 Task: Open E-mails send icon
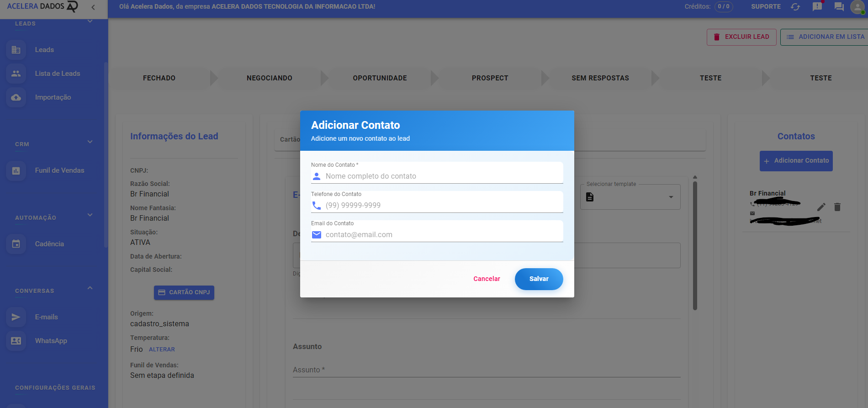[x=16, y=317]
